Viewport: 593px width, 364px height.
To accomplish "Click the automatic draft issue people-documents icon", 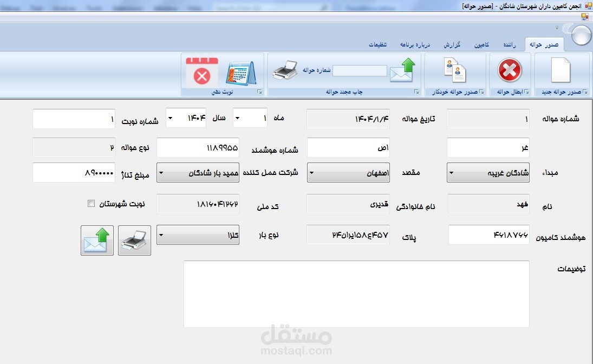I will [x=455, y=70].
